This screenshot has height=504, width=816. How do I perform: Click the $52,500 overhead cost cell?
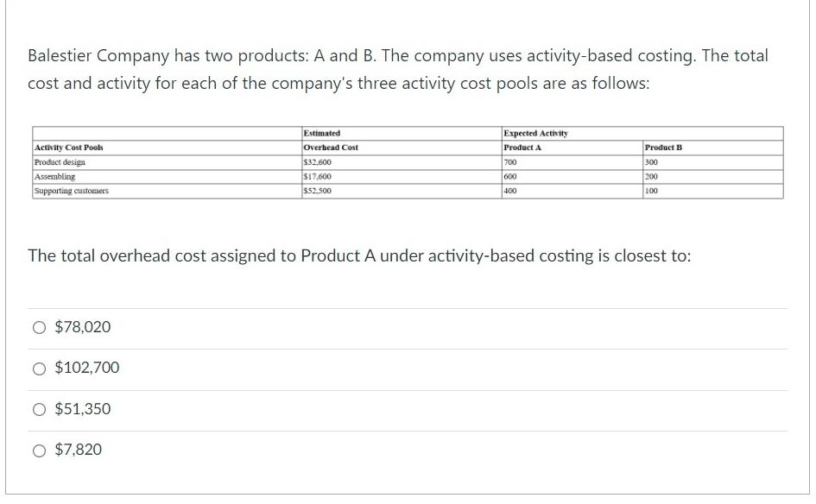402,191
